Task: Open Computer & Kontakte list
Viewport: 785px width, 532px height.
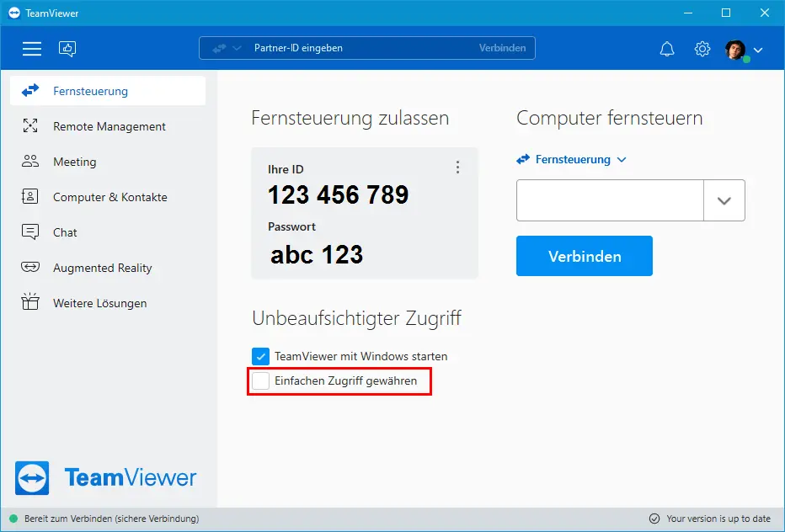Action: (x=110, y=197)
